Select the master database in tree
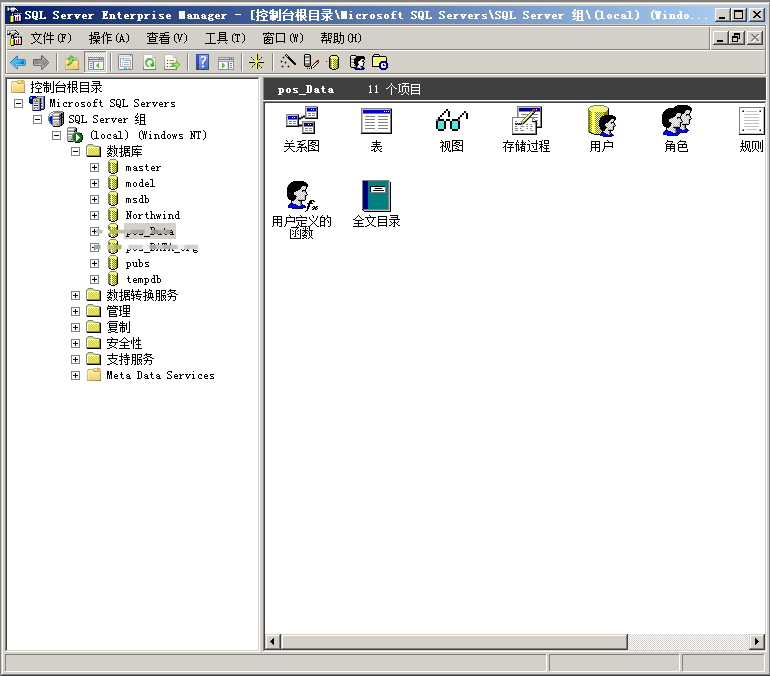 [x=143, y=167]
